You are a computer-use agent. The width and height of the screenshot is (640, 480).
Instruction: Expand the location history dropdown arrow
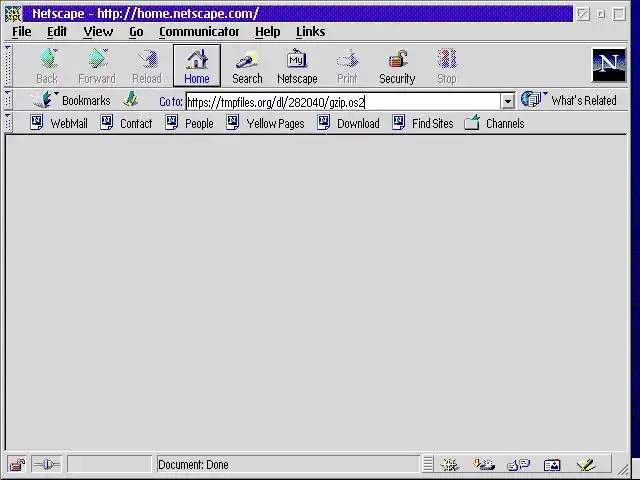[507, 101]
